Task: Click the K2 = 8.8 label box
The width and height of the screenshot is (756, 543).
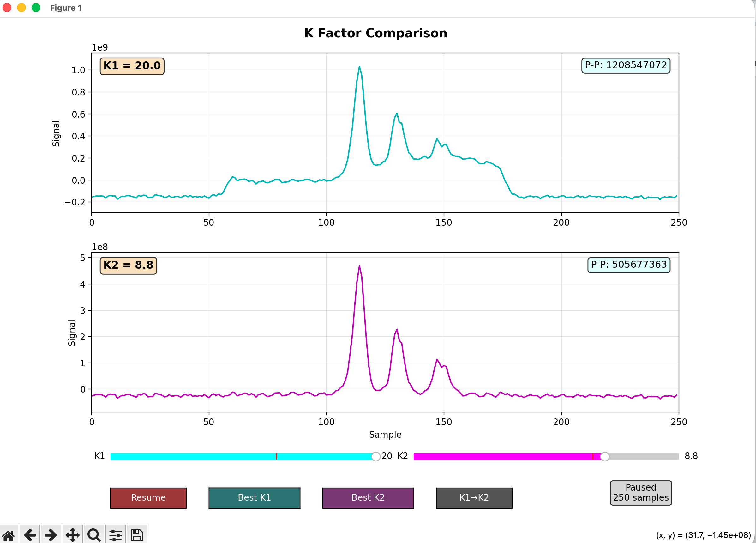Action: coord(128,265)
